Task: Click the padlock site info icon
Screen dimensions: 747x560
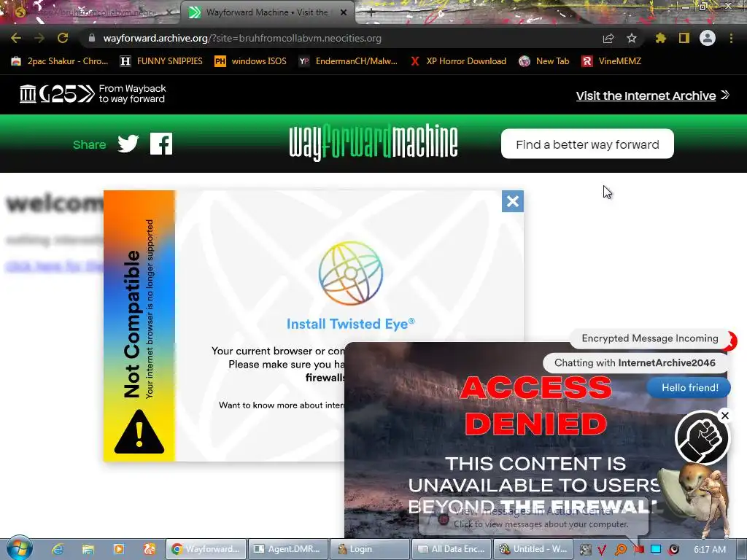Action: click(x=92, y=38)
